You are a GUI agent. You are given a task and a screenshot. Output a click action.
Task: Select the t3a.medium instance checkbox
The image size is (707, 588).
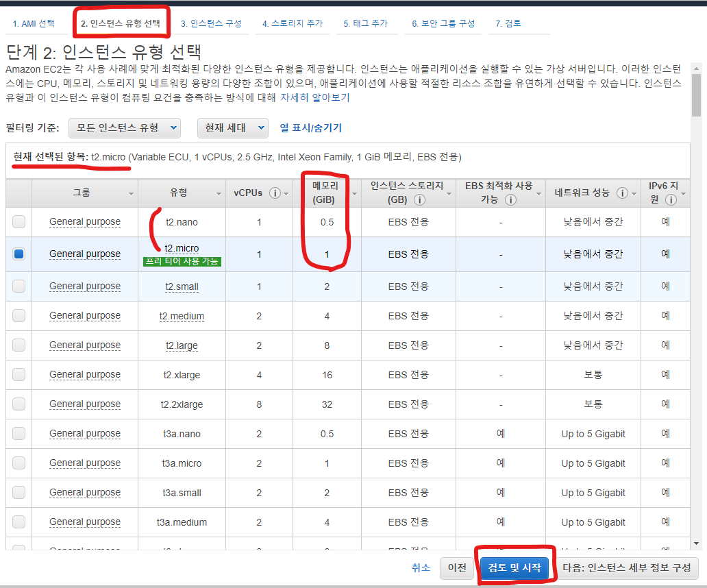click(x=19, y=522)
